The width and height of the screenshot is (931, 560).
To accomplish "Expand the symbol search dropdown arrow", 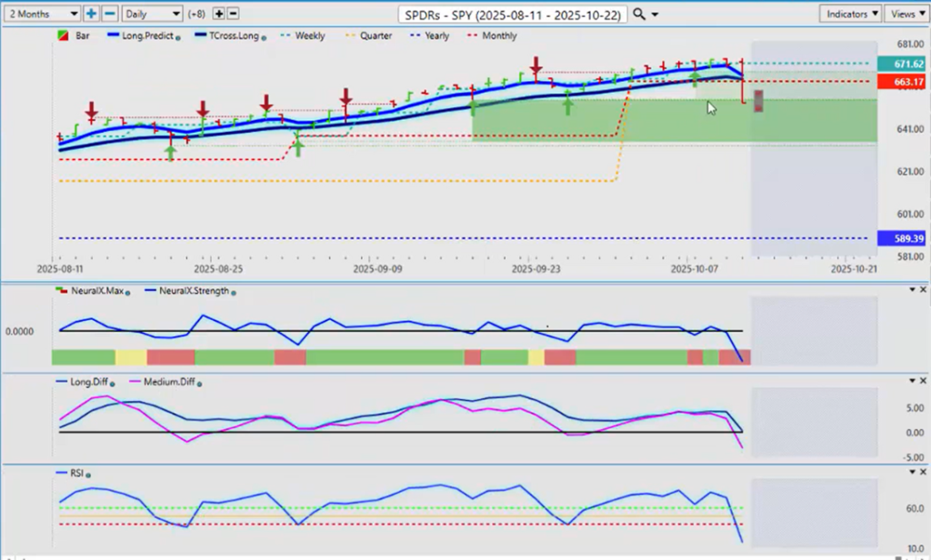I will click(x=656, y=14).
